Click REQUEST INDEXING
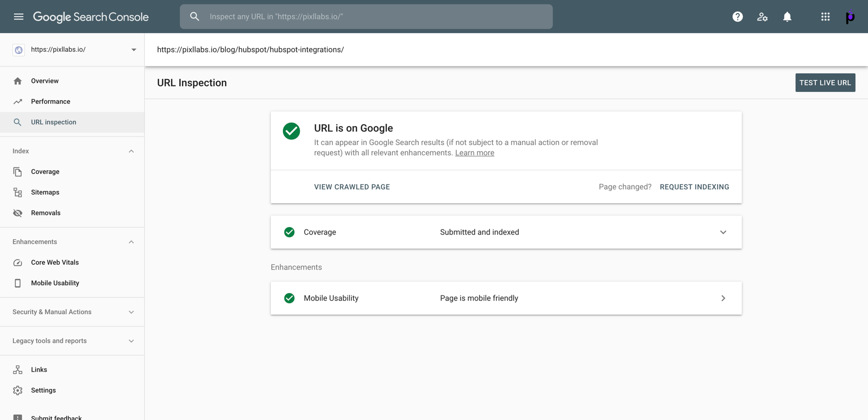 (x=694, y=187)
